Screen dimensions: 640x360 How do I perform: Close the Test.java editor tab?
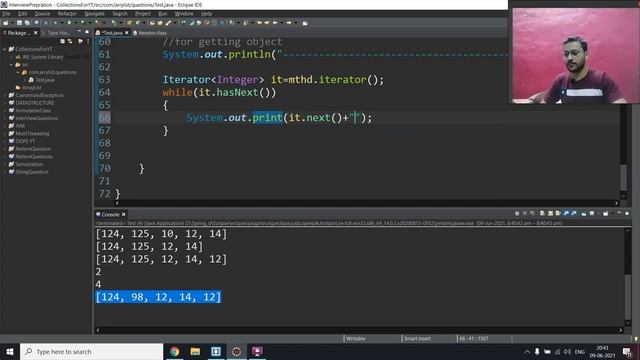coord(127,33)
